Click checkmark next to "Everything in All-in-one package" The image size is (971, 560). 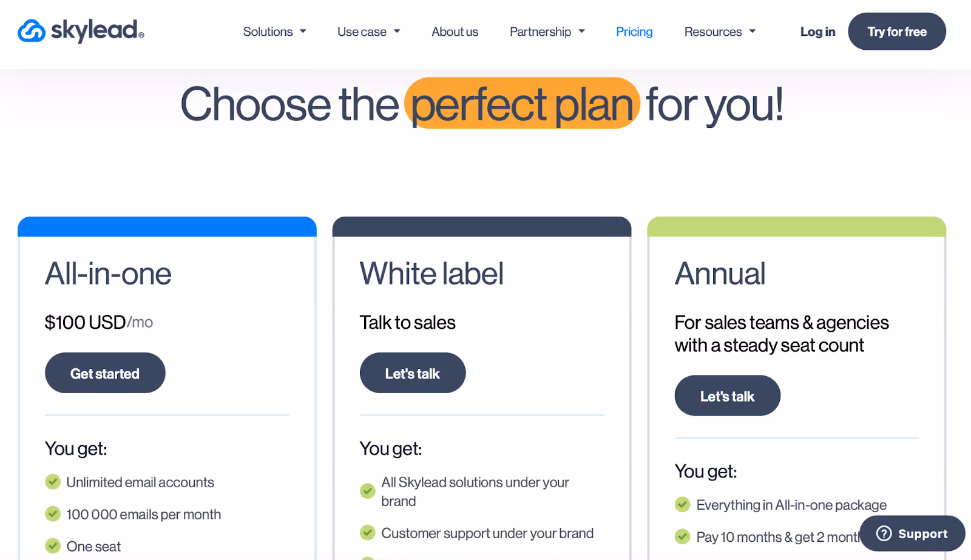(x=682, y=504)
